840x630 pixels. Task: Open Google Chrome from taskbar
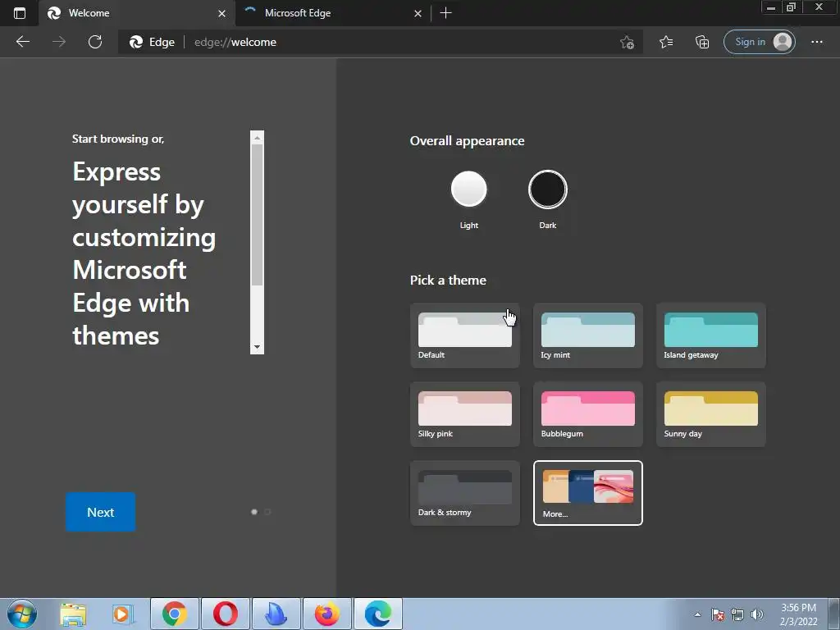coord(175,614)
